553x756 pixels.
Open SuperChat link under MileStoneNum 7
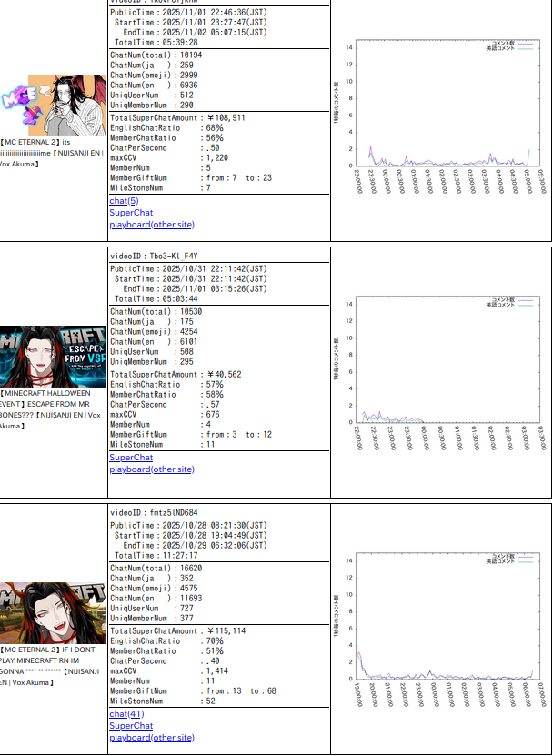point(131,213)
